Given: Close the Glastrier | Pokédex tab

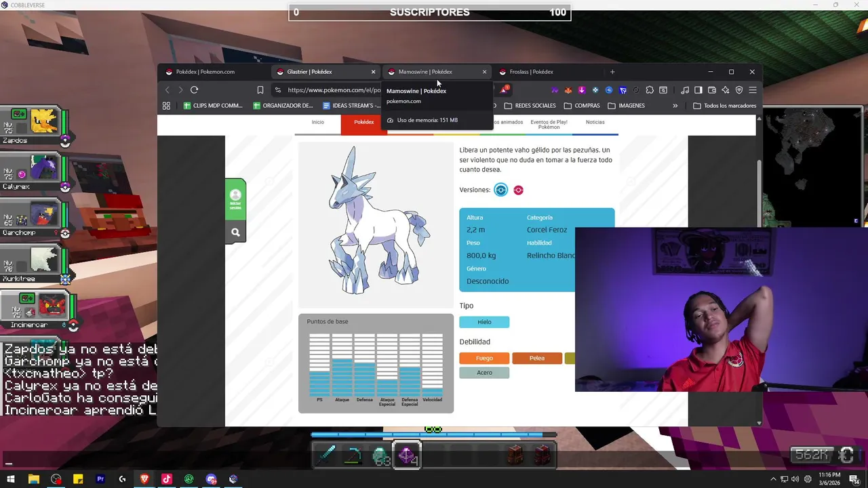Looking at the screenshot, I should click(x=373, y=72).
